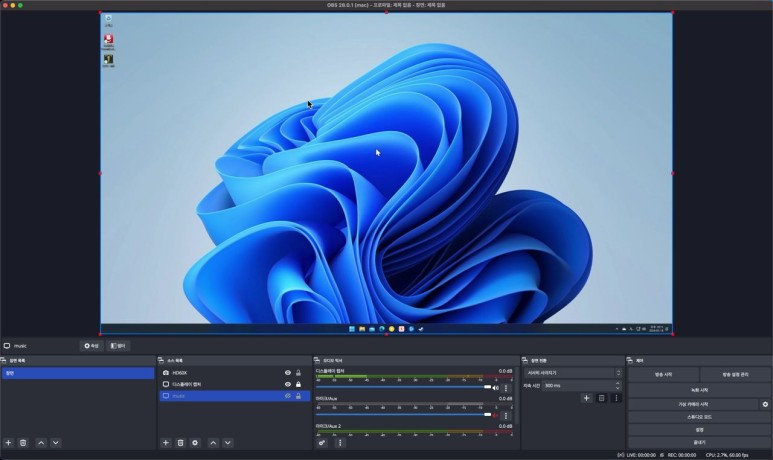Click the controls (제어) dock float icon
Screen dimensions: 773x460
click(x=630, y=360)
